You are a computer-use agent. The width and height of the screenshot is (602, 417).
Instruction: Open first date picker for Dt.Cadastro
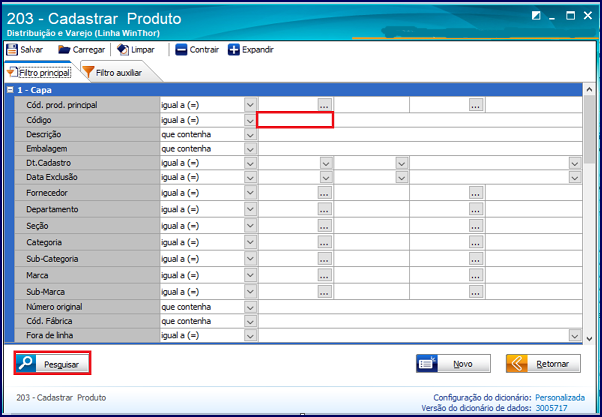[326, 163]
